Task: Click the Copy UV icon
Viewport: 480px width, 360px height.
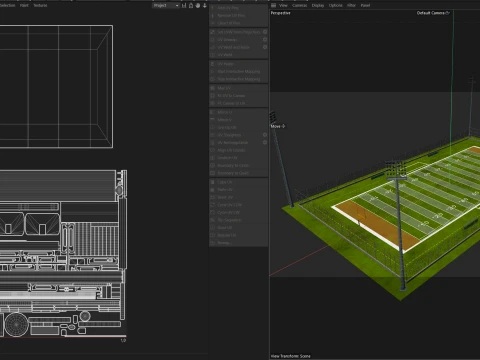Action: (x=213, y=182)
